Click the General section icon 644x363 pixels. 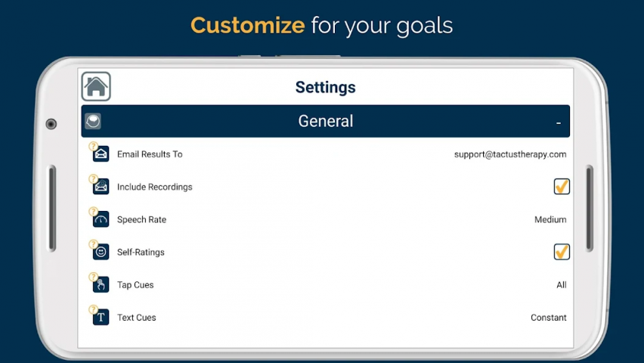(x=93, y=121)
